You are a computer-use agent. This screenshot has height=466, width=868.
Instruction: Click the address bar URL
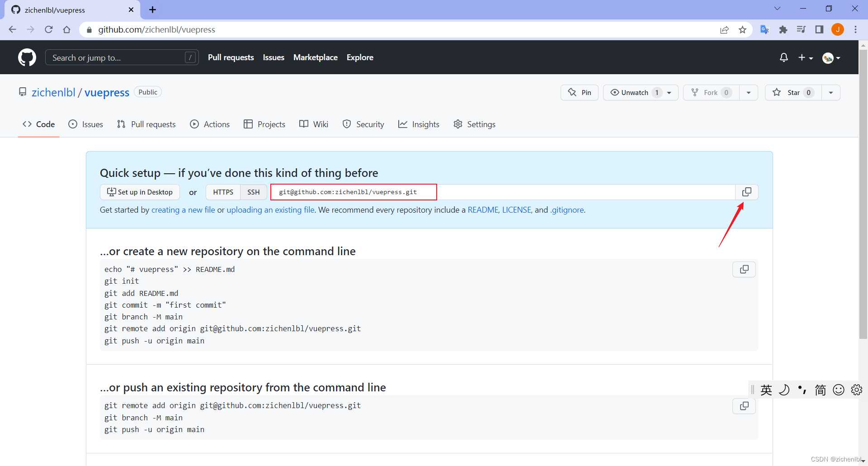[x=157, y=29]
